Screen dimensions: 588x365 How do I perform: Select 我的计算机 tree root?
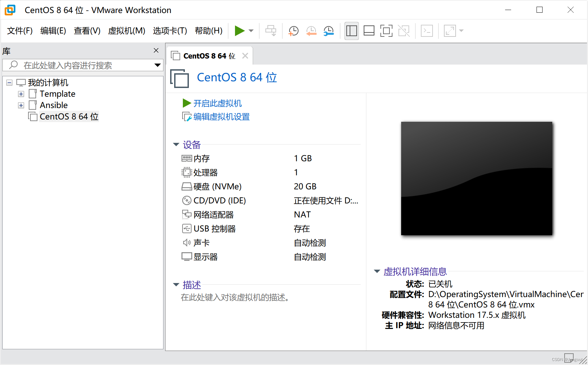pyautogui.click(x=48, y=83)
